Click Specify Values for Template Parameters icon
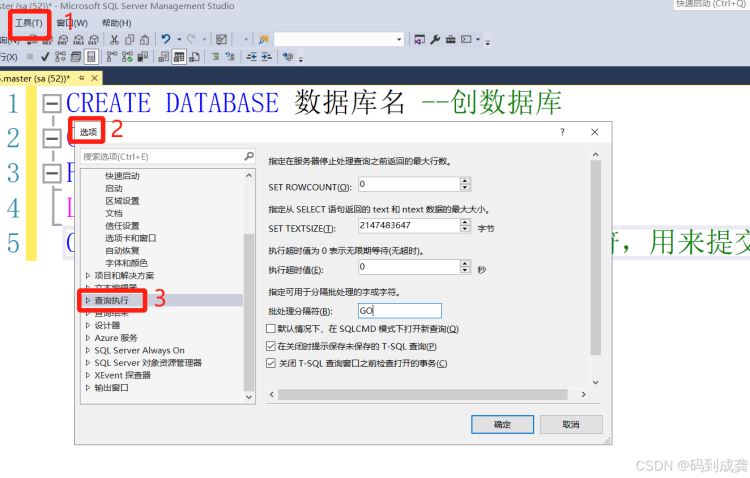This screenshot has height=478, width=750. click(288, 56)
